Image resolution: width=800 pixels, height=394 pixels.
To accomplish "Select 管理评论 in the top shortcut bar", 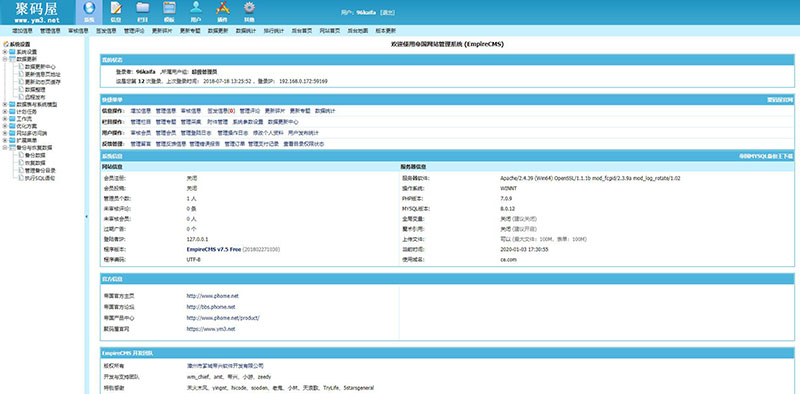I will (134, 31).
